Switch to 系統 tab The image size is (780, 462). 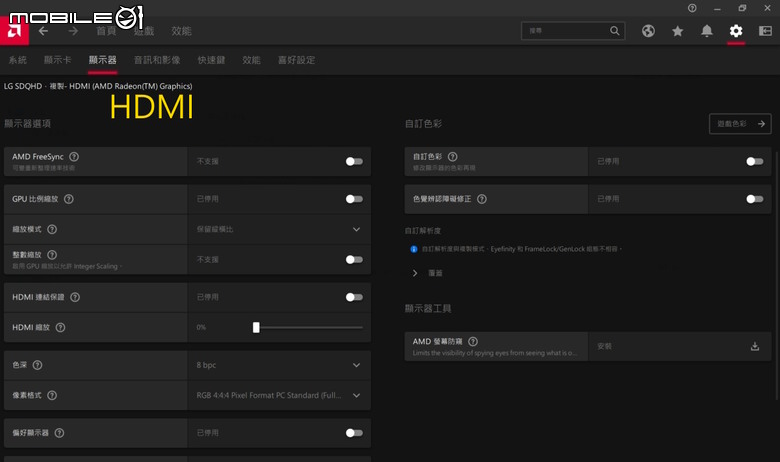tap(17, 60)
